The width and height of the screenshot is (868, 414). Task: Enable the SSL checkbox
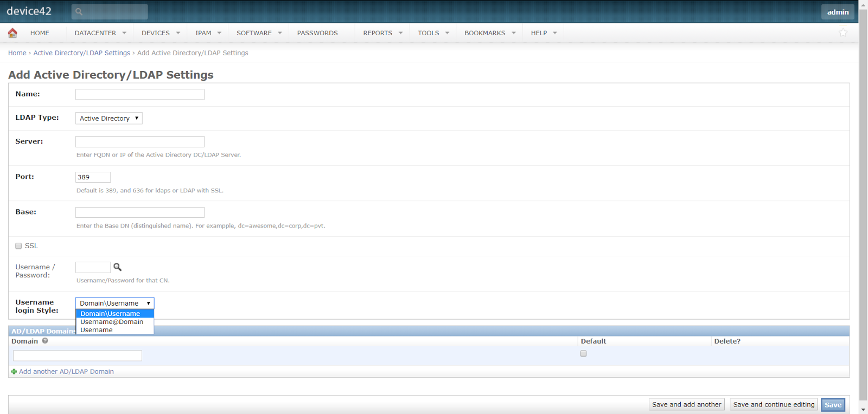click(18, 246)
